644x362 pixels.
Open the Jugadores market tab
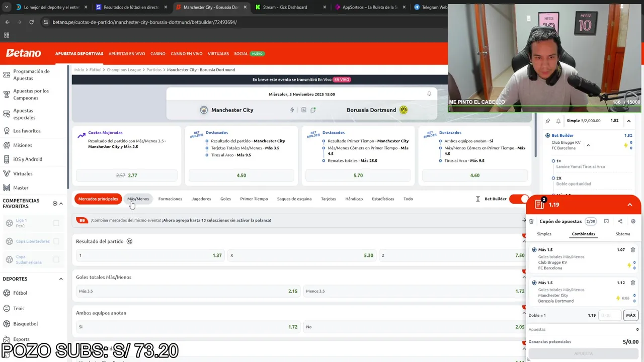click(201, 199)
